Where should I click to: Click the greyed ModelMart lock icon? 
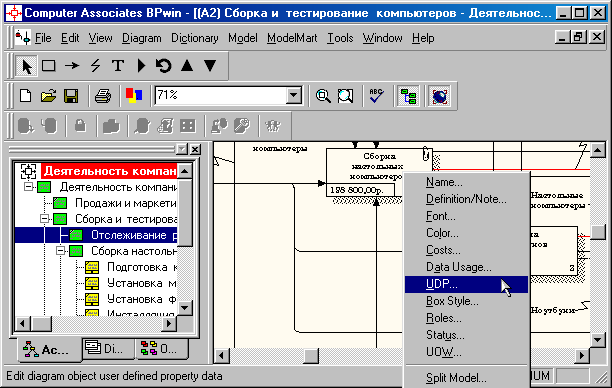(80, 126)
